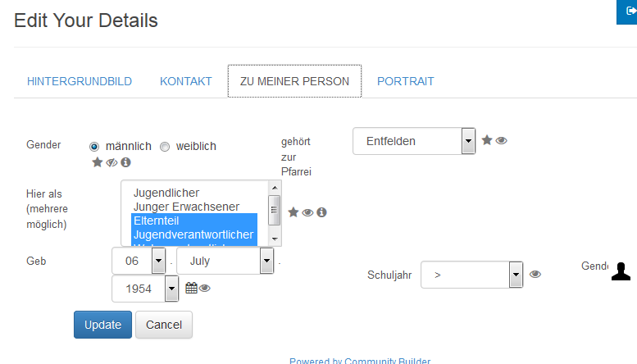Click the info icon under Gender radios

(x=125, y=162)
